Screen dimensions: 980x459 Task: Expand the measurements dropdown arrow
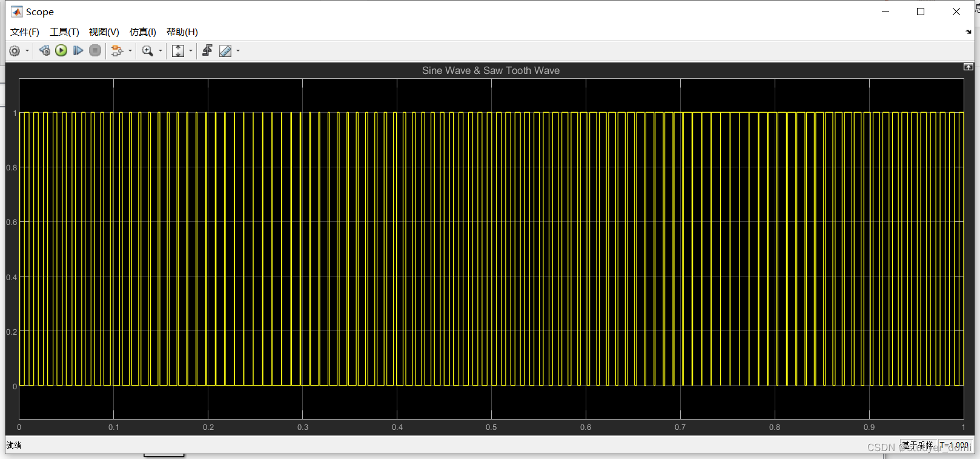coord(238,51)
